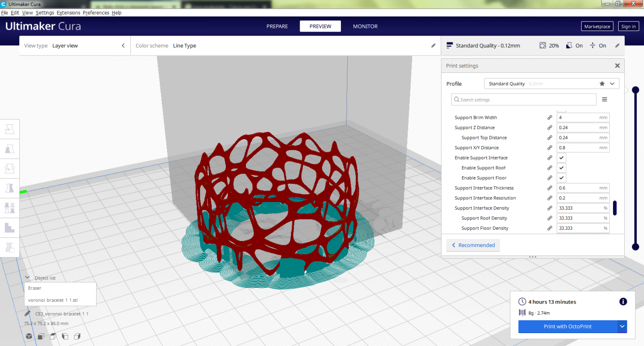The height and width of the screenshot is (346, 644).
Task: Open the Color scheme Line Type dropdown
Action: coord(286,45)
